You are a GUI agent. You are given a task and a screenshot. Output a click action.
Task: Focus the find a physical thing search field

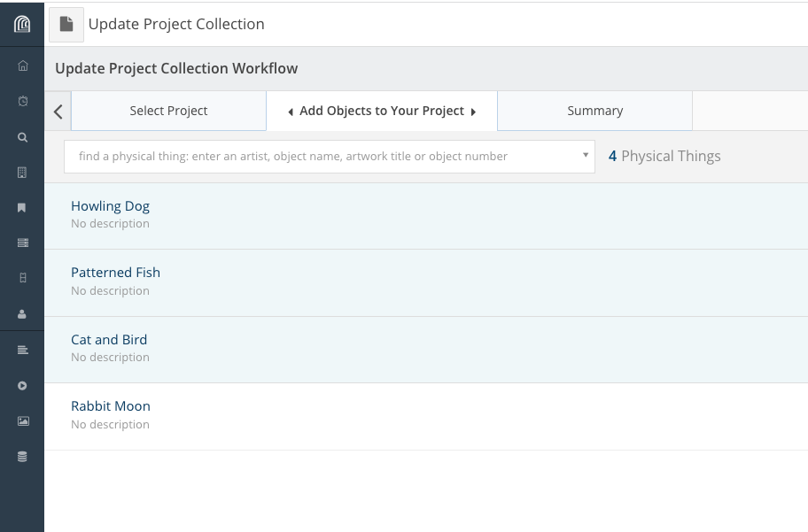[x=330, y=157]
